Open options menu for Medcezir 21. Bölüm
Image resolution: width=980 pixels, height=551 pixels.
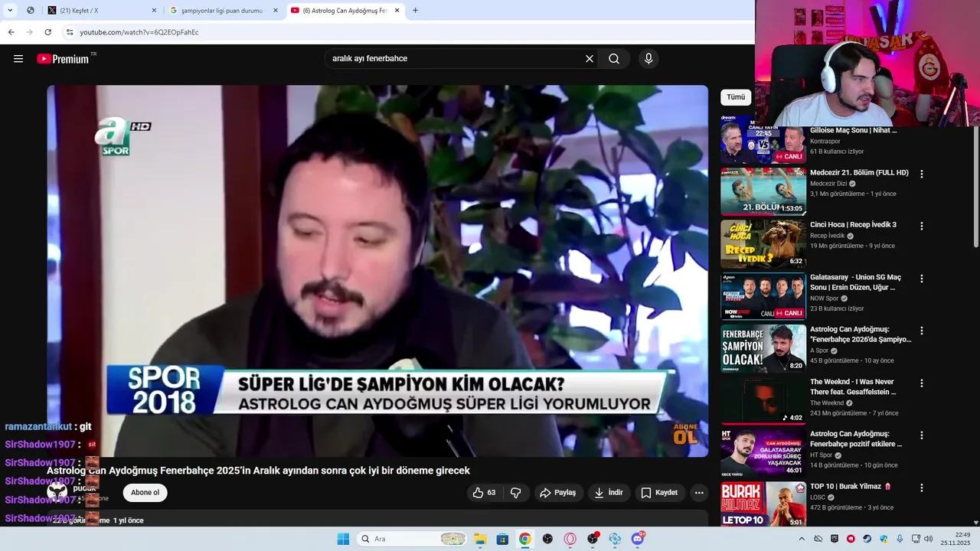click(922, 174)
